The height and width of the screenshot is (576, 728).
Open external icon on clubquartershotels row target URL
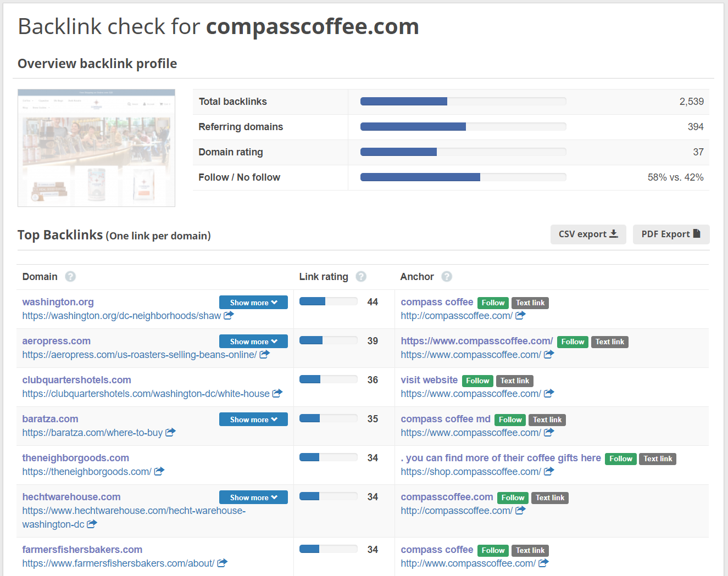(x=549, y=393)
